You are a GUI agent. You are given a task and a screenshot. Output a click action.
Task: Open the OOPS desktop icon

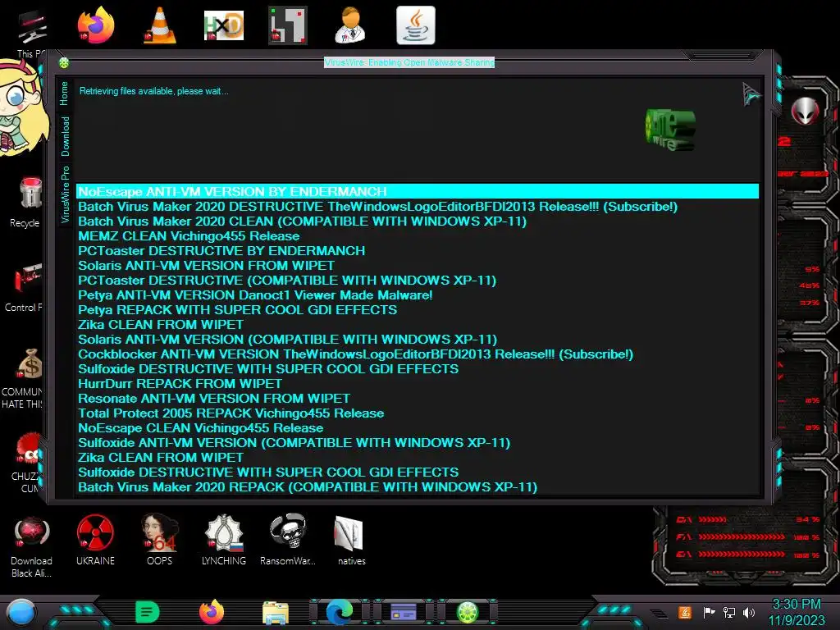[x=160, y=540]
